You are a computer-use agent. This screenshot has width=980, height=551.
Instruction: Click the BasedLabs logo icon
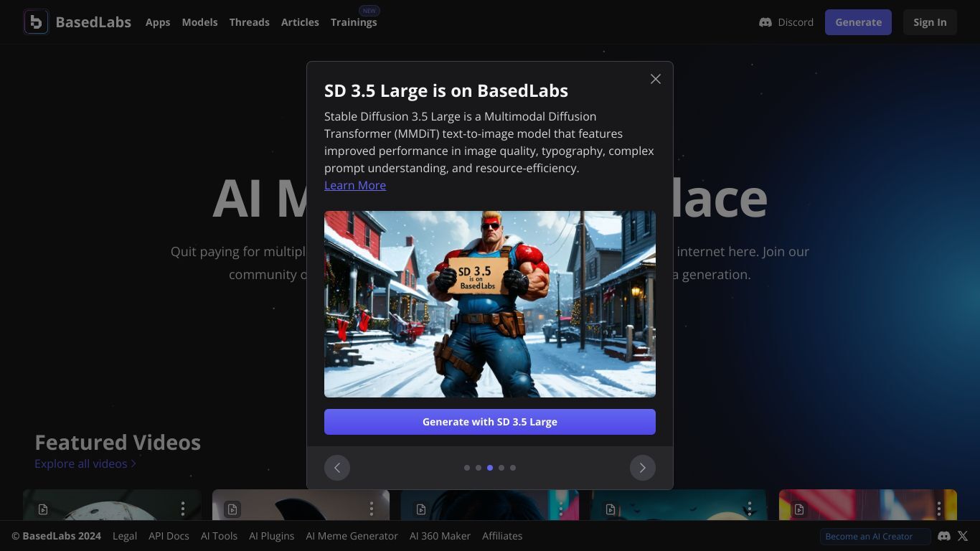coord(36,22)
